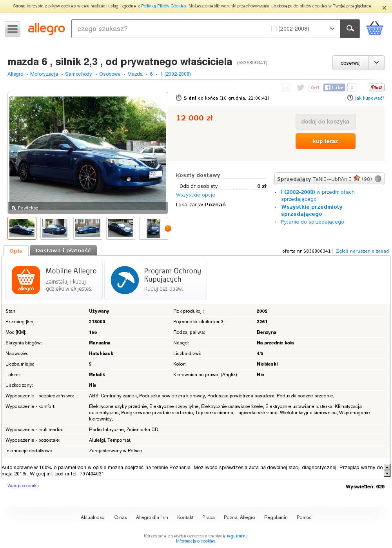
Task: Share listing on Google Plus
Action: (315, 87)
